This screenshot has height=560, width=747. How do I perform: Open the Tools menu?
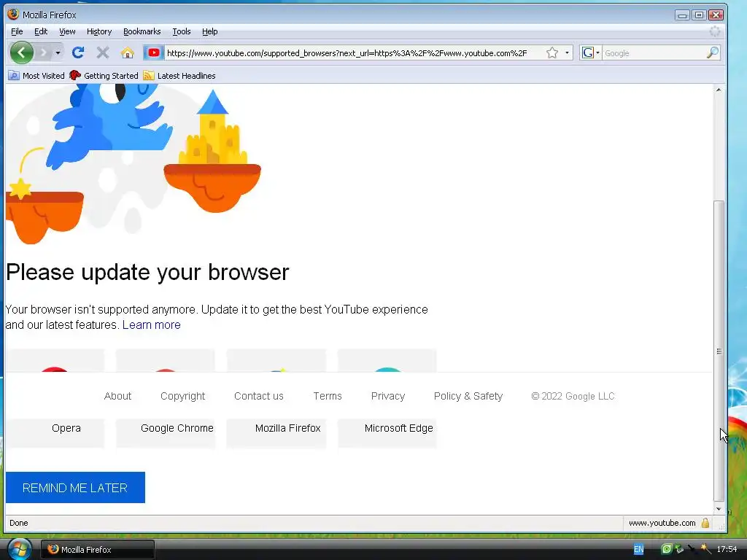coord(182,31)
